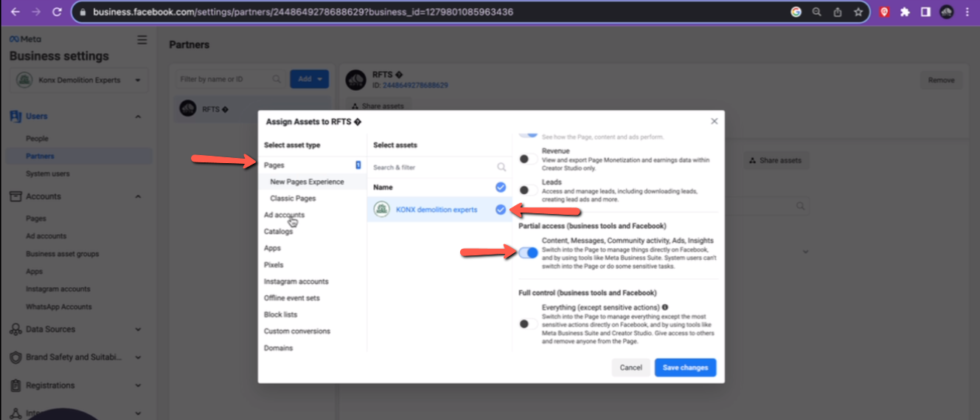Click the zoom magnifier in address bar

tap(817, 12)
